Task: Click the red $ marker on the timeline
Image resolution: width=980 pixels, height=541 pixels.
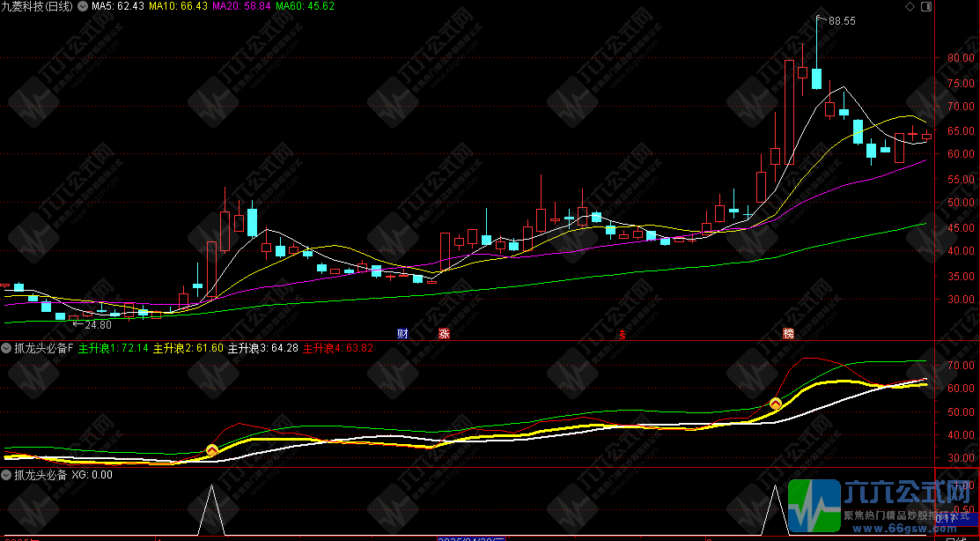Action: pyautogui.click(x=623, y=334)
